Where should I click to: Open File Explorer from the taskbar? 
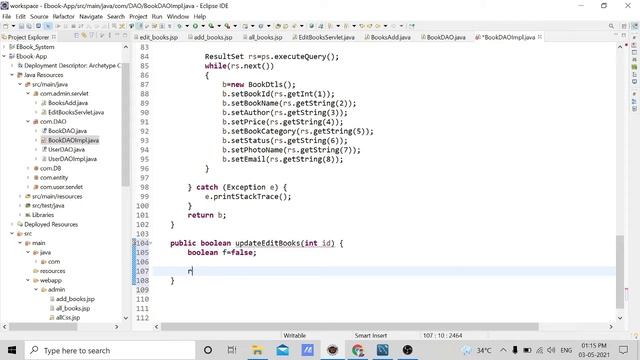point(257,350)
